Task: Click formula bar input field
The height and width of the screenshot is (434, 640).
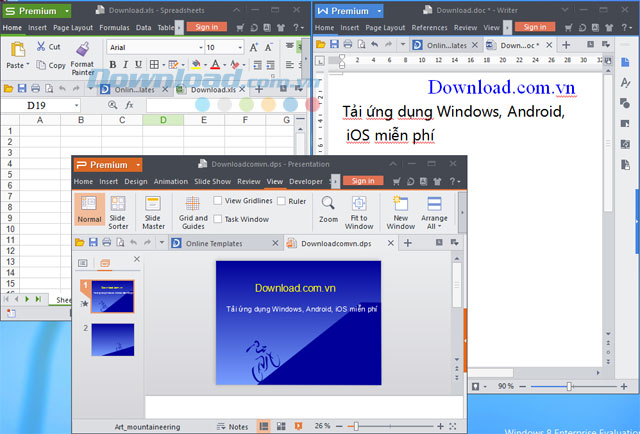Action: coord(227,105)
